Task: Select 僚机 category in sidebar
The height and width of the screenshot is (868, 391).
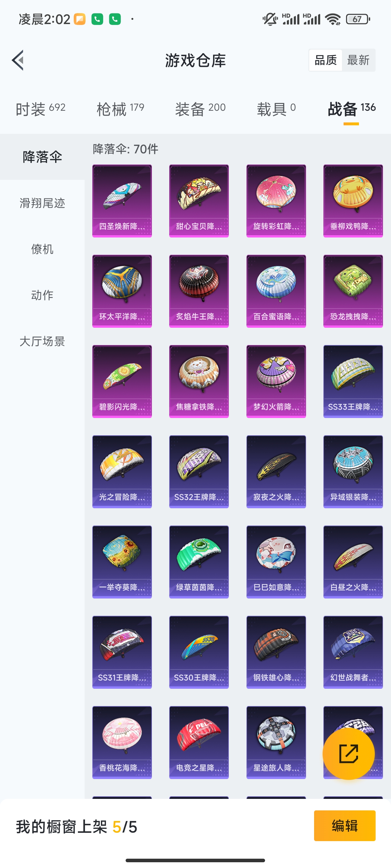Action: pyautogui.click(x=42, y=249)
